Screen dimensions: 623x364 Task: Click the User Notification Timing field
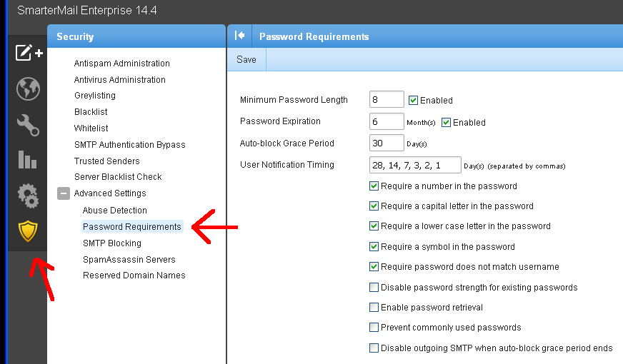415,165
